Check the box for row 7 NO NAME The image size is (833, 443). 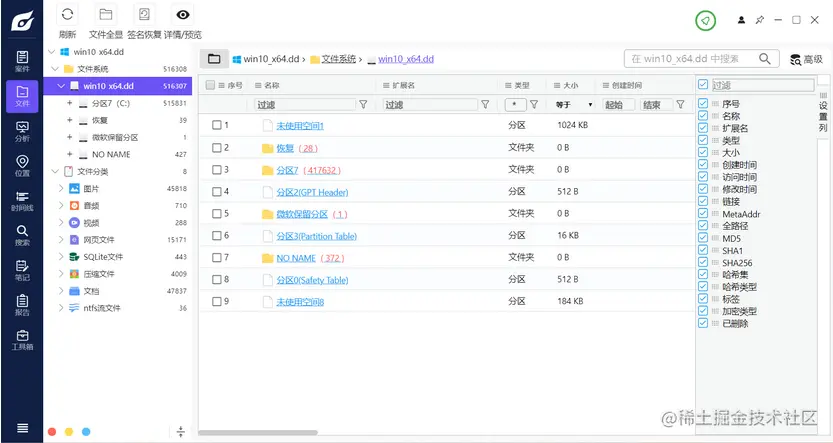tap(216, 258)
